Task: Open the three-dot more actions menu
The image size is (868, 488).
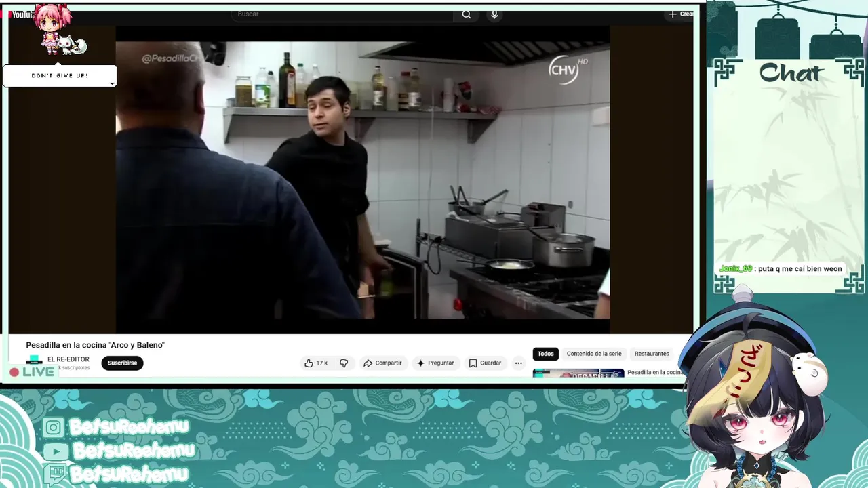Action: 519,363
